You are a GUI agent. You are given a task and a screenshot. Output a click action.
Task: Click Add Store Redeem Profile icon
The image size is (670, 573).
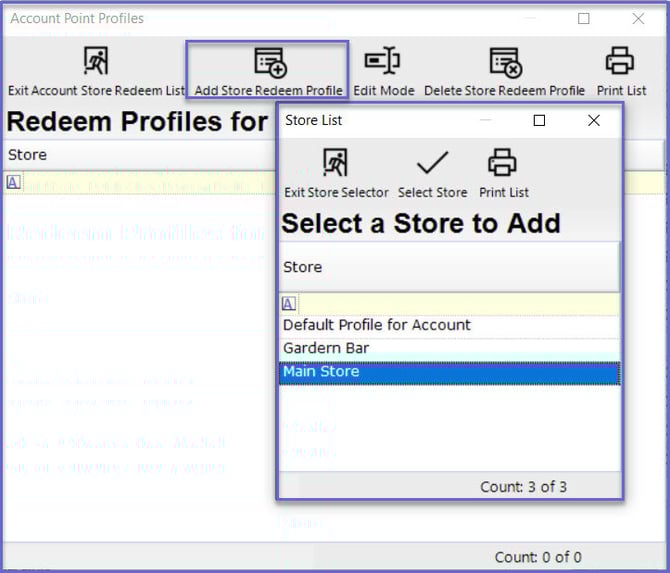pyautogui.click(x=269, y=63)
